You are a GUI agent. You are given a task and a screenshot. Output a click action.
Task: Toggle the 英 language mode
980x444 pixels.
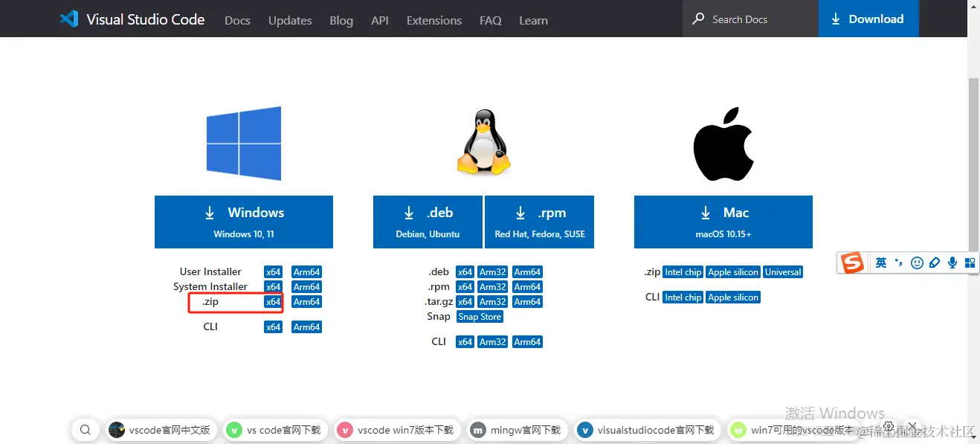point(881,263)
